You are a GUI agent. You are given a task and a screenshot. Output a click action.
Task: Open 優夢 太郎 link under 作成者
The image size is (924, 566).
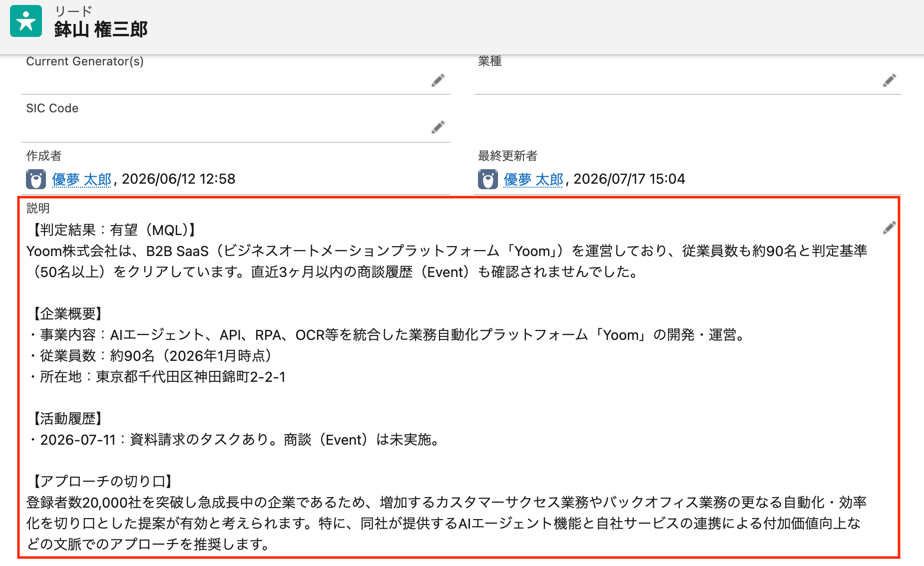82,179
